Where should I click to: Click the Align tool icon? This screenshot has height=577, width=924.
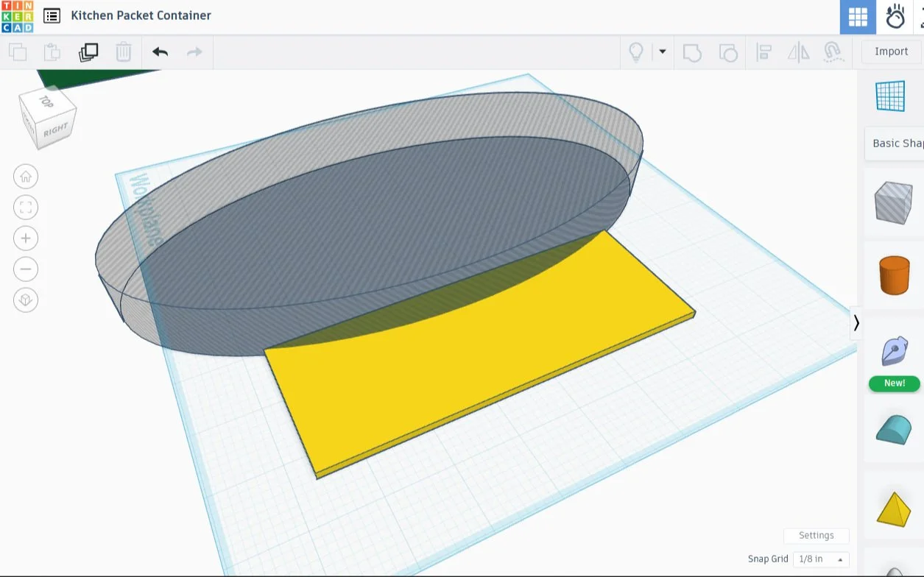(x=763, y=52)
